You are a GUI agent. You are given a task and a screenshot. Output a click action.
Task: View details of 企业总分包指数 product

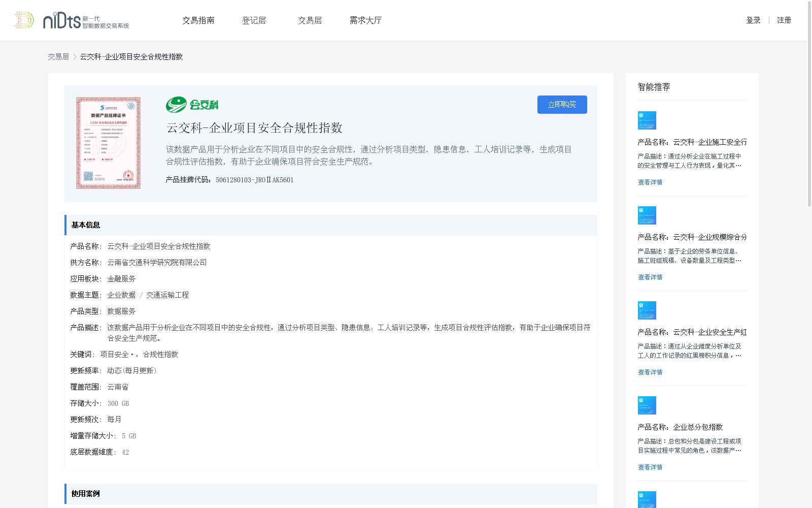click(x=650, y=467)
